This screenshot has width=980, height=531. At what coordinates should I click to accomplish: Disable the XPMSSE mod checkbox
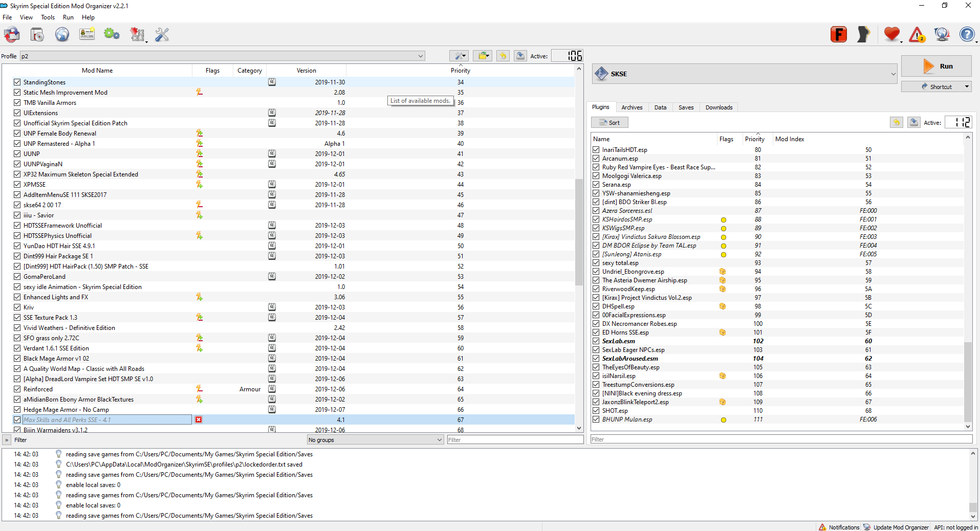tap(17, 184)
